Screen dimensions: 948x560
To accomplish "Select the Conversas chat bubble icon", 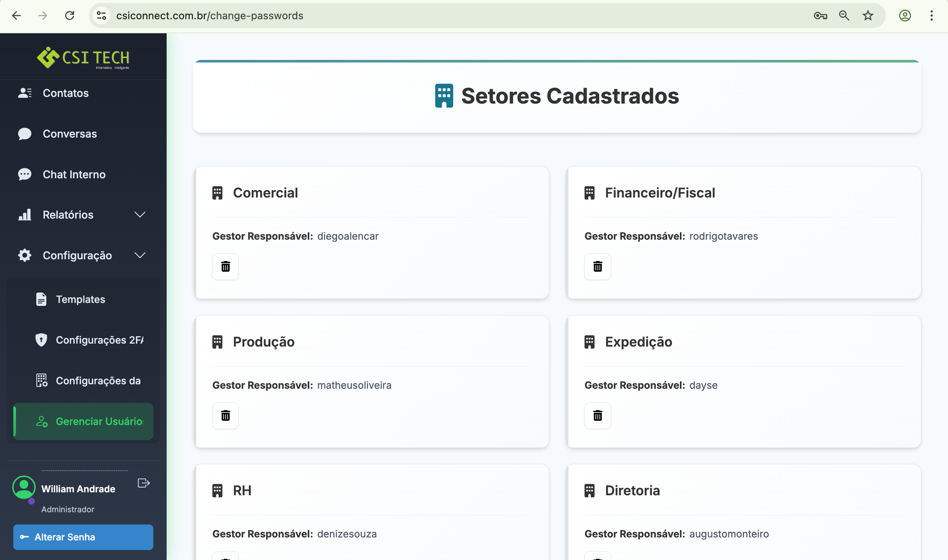I will (24, 134).
